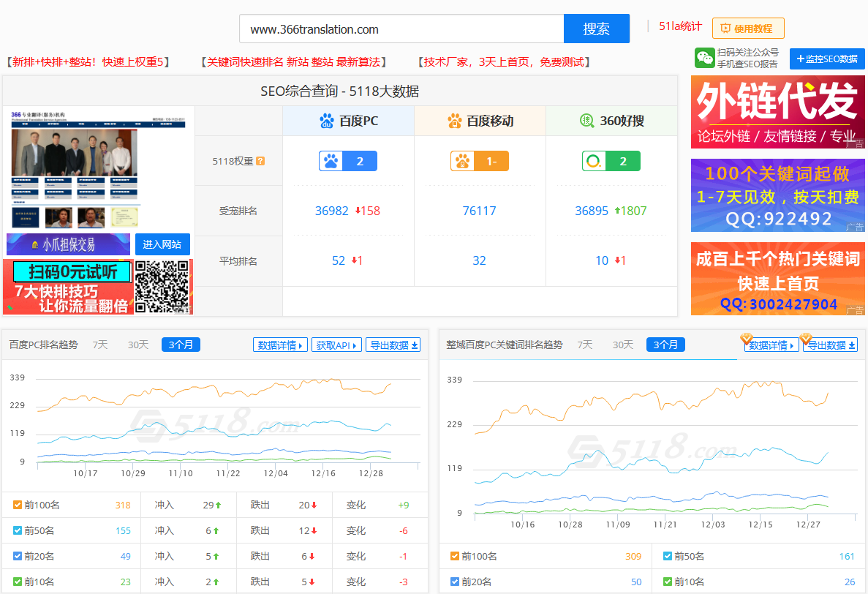Toggle the 前10名 checkbox in PC trend
Viewport: 868px width, 594px height.
tap(18, 582)
